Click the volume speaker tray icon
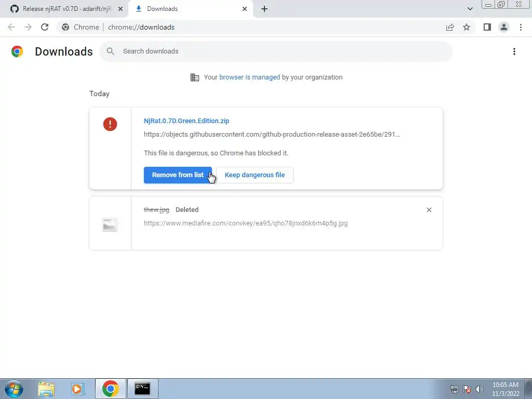Image resolution: width=532 pixels, height=399 pixels. [x=480, y=389]
